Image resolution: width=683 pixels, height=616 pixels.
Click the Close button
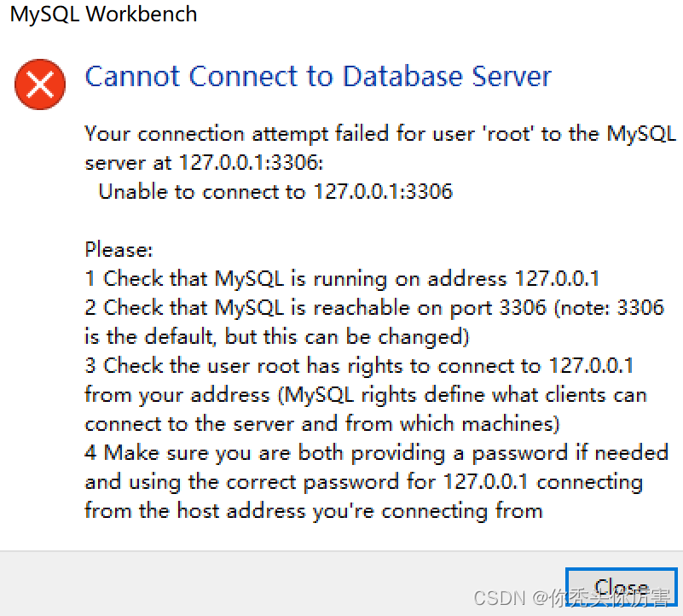pyautogui.click(x=620, y=587)
